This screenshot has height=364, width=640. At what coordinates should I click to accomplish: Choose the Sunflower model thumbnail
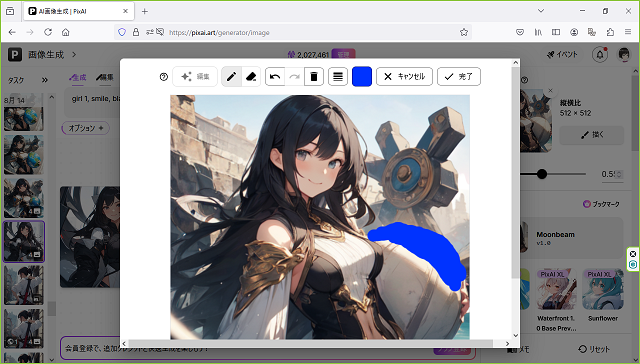point(602,289)
